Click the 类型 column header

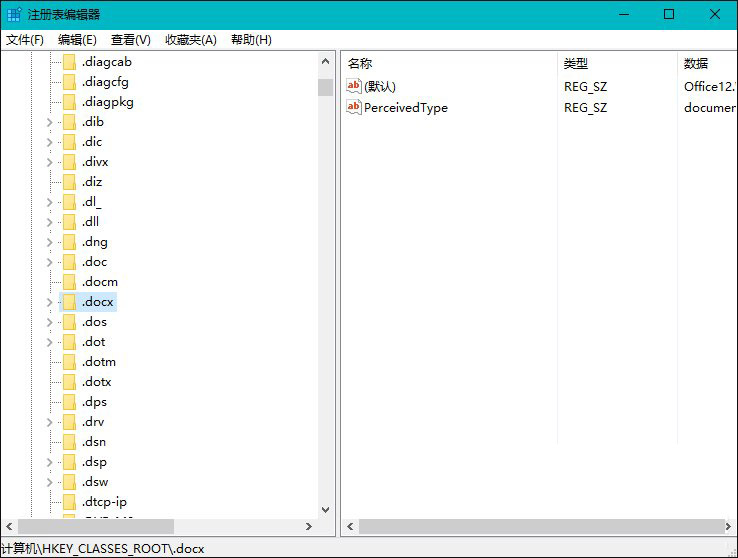coord(576,63)
